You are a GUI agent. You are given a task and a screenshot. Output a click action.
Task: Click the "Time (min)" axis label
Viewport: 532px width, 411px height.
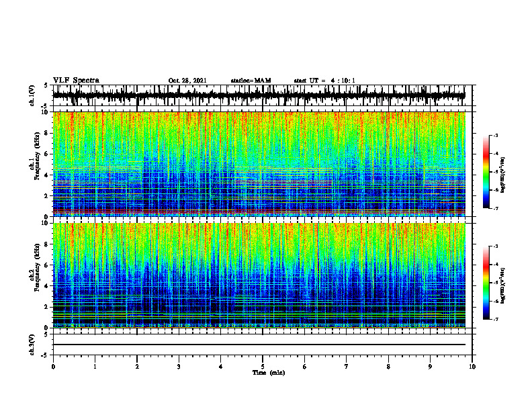click(269, 373)
